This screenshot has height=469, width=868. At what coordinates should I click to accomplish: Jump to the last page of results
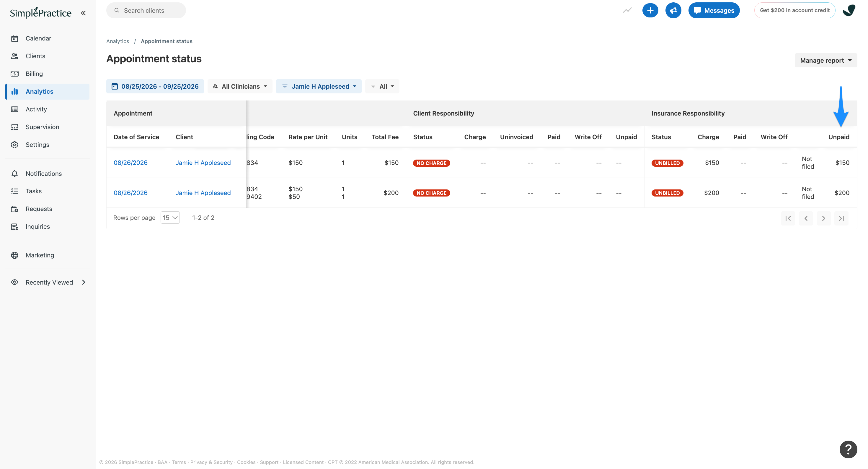tap(841, 218)
